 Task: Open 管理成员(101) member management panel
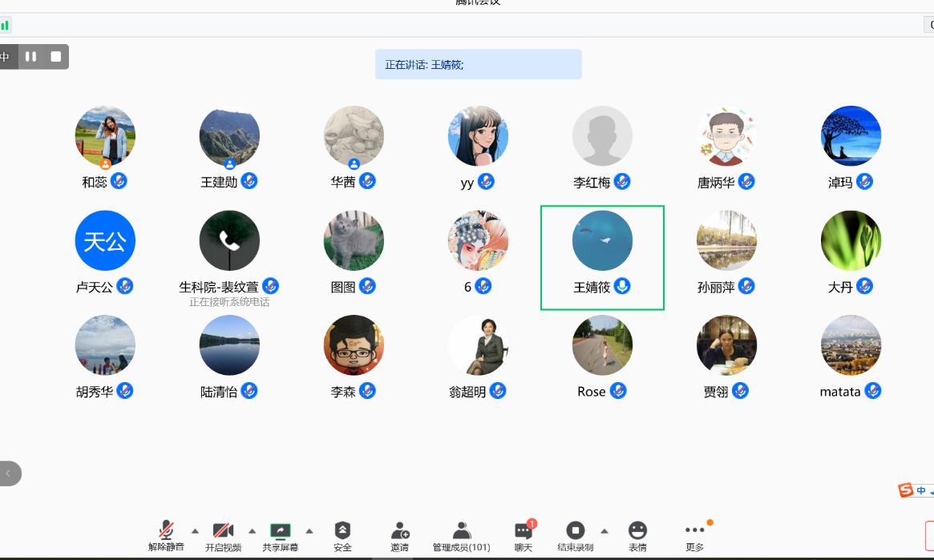coord(461,534)
